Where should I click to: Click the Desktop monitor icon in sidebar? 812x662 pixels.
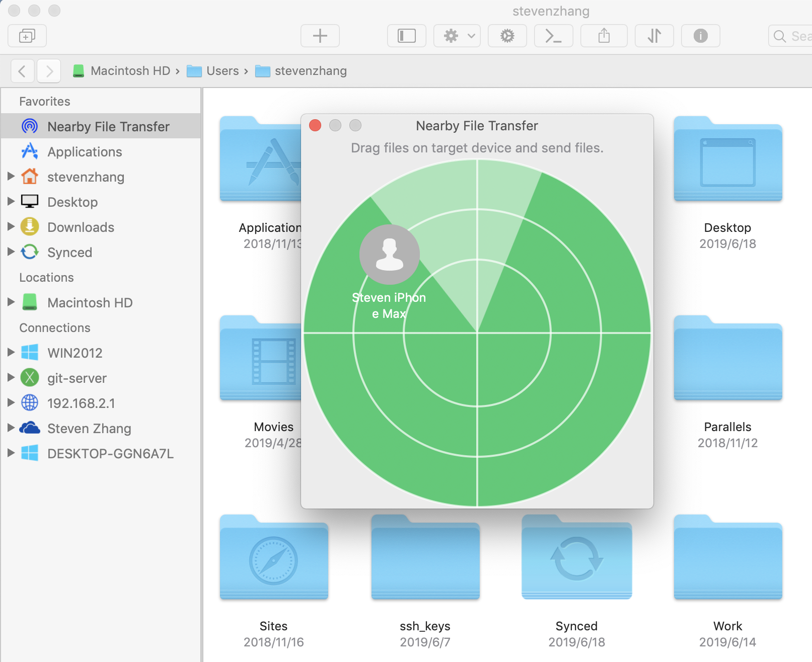pyautogui.click(x=30, y=202)
